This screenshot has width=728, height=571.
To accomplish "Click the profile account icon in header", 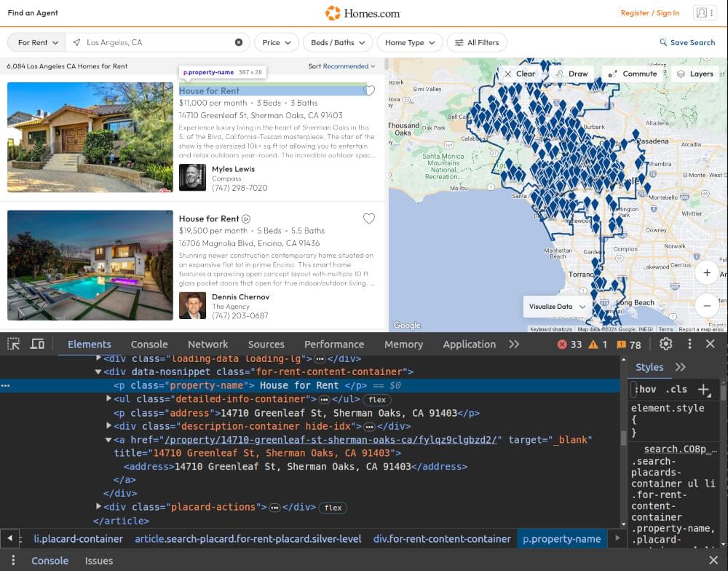I will [702, 13].
